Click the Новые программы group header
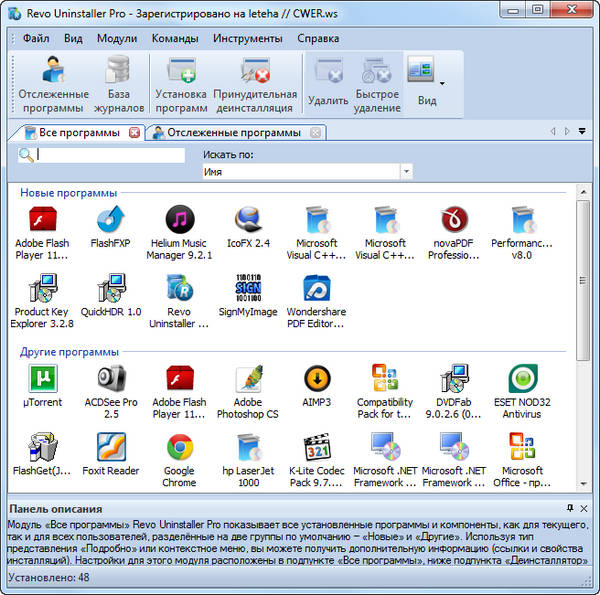The height and width of the screenshot is (595, 600). click(x=68, y=193)
